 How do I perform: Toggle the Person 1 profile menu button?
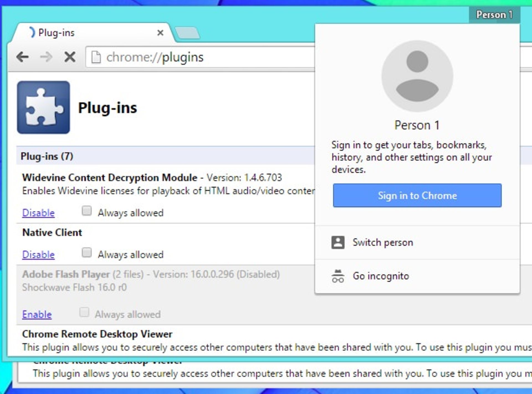pyautogui.click(x=494, y=15)
